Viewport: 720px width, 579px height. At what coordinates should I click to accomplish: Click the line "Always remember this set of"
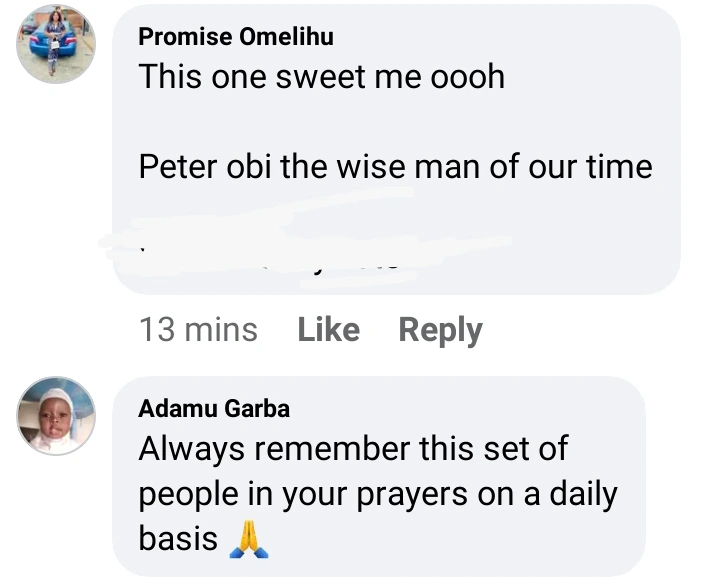tap(353, 449)
